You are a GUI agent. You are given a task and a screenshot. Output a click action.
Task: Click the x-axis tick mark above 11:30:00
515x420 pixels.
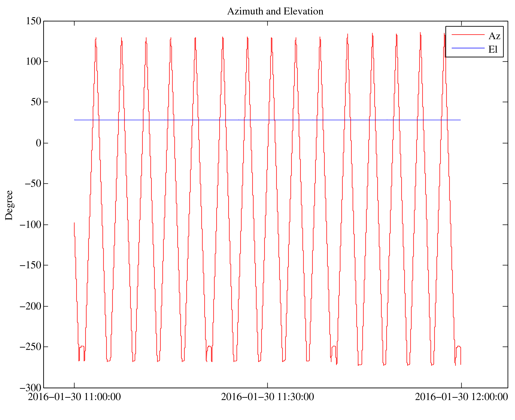[x=267, y=385]
